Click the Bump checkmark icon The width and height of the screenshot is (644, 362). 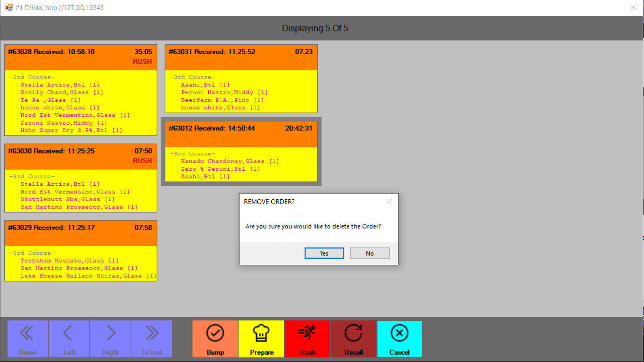point(215,333)
